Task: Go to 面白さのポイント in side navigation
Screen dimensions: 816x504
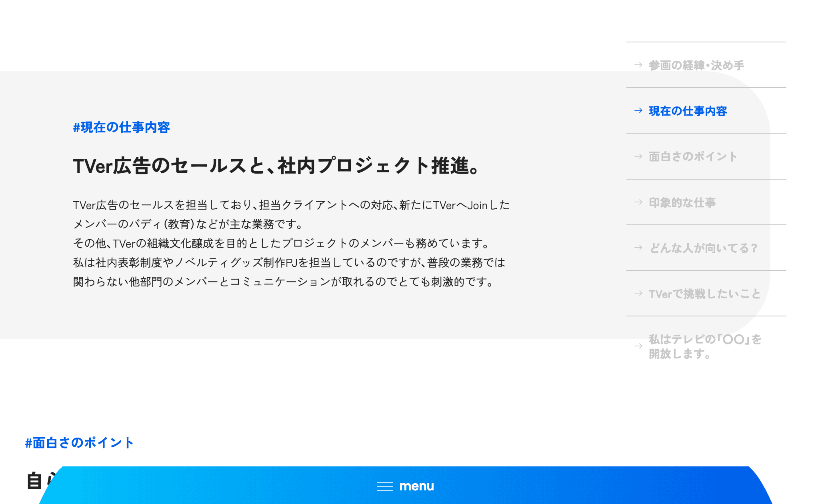Action: click(x=693, y=156)
